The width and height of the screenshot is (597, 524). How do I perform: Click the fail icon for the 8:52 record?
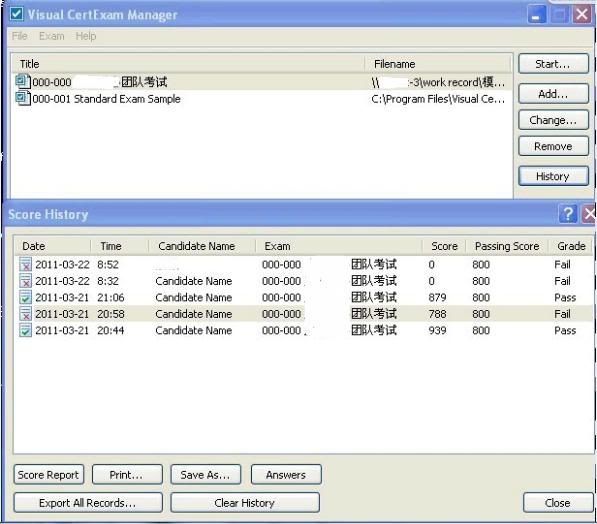click(25, 264)
